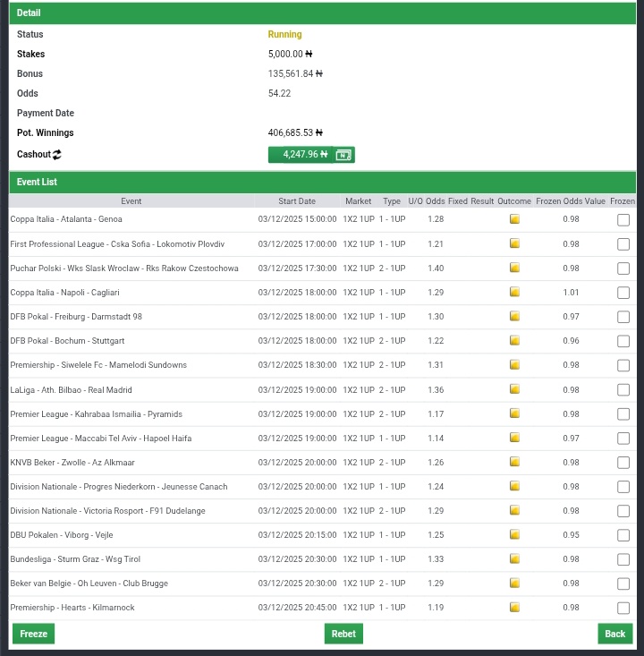The image size is (644, 656).
Task: Click outcome icon for Progres Niederkorn - Jeunesse Canach
Action: [x=515, y=486]
